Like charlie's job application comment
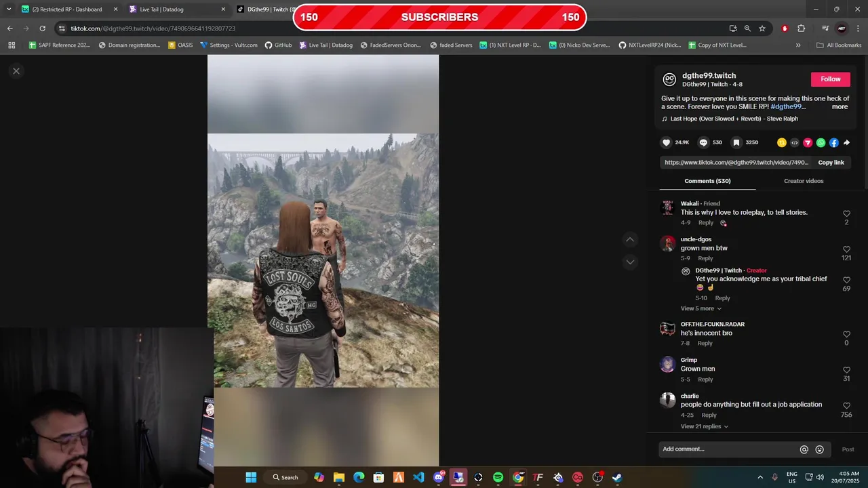The height and width of the screenshot is (488, 868). [x=846, y=406]
